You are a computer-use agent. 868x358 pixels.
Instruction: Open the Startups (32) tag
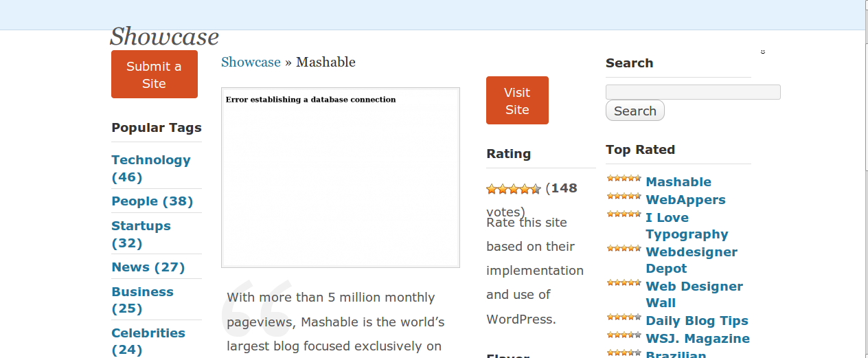click(141, 234)
